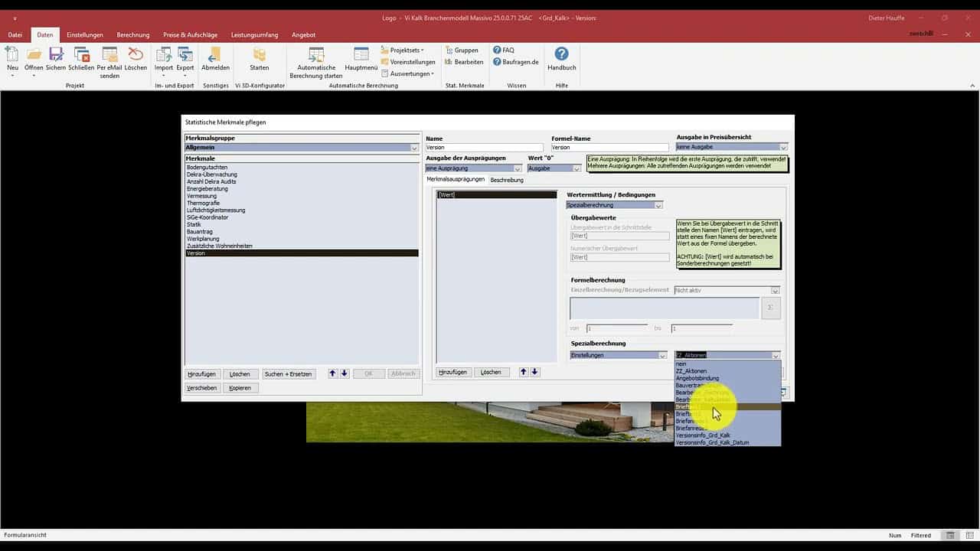980x551 pixels.
Task: Switch to the Beschreibung tab
Action: 507,180
